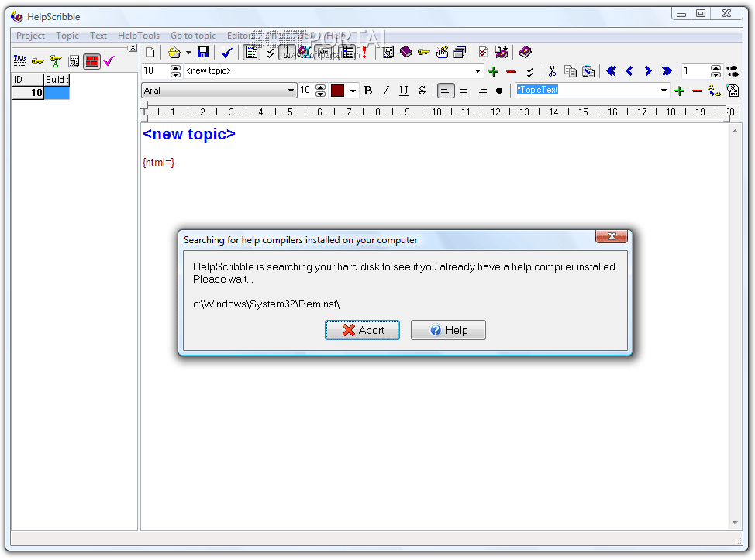Screen dimensions: 755x560
Task: Click the key with letter A icon in left panel
Action: tap(56, 61)
